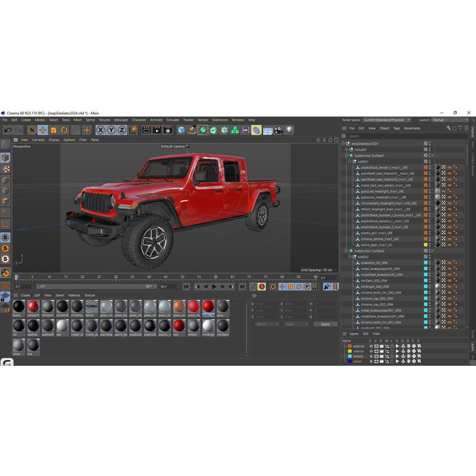This screenshot has width=476, height=476.
Task: Open the Node Space dropdown
Action: [387, 119]
